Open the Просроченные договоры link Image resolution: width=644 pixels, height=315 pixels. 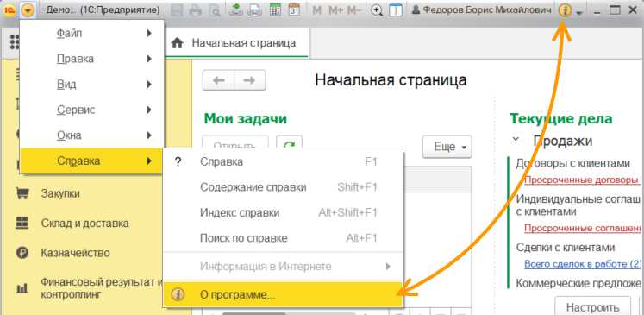[583, 180]
